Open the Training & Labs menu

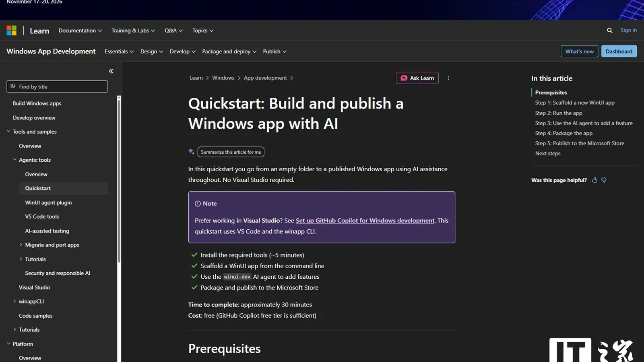pos(133,31)
